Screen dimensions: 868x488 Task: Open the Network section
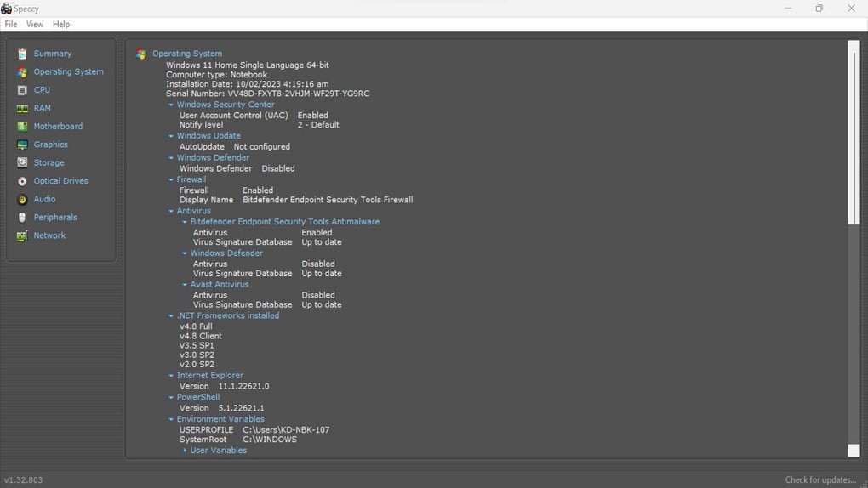[x=49, y=235]
